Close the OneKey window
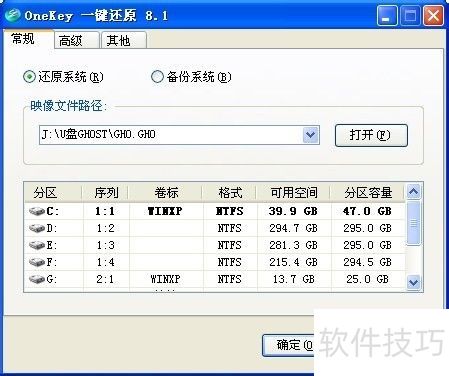This screenshot has width=449, height=376. pyautogui.click(x=433, y=15)
